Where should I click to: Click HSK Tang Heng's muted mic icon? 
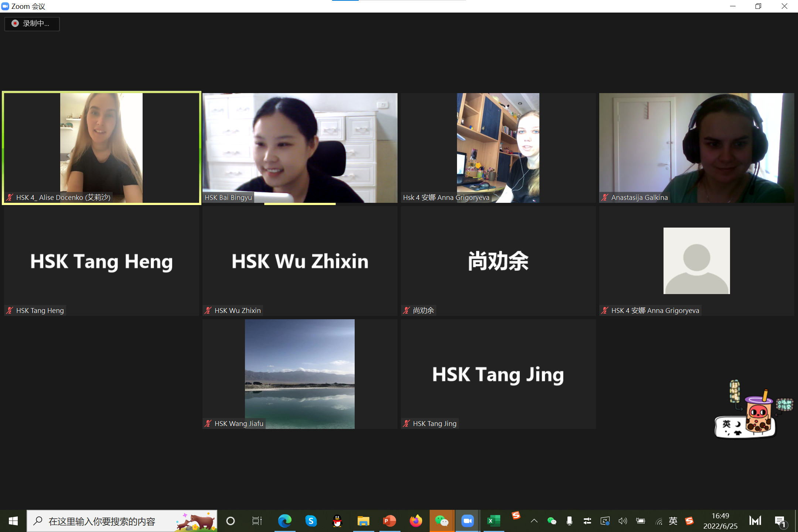coord(10,311)
